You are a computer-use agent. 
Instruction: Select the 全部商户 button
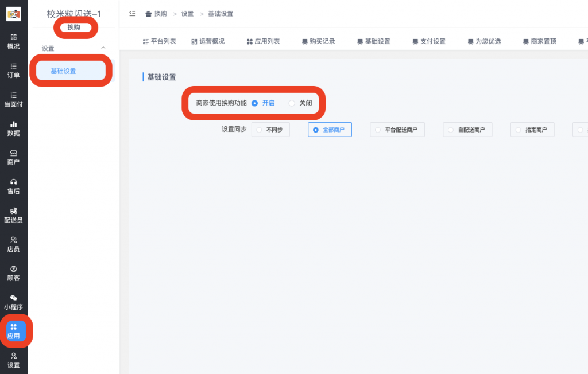coord(330,130)
